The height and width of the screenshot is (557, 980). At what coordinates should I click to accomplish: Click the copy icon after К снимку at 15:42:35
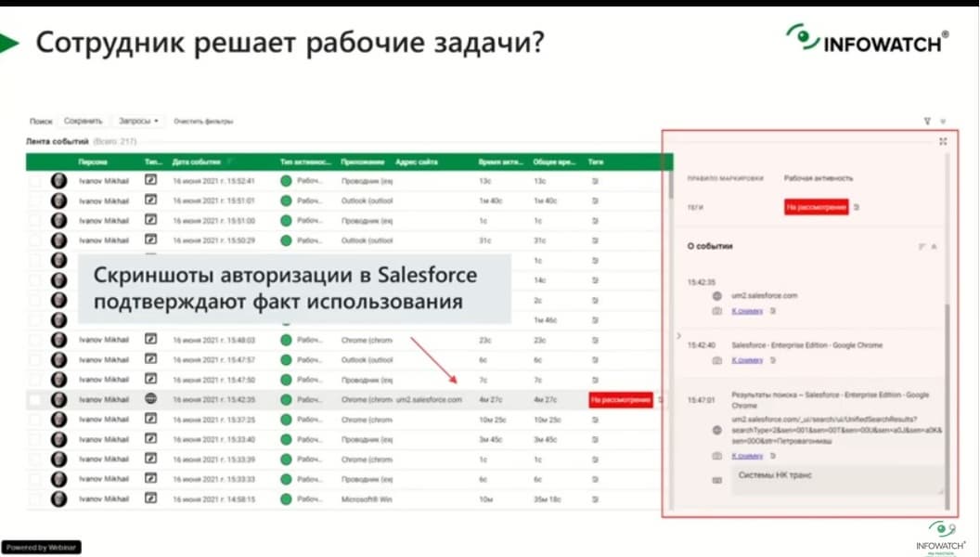coord(773,311)
